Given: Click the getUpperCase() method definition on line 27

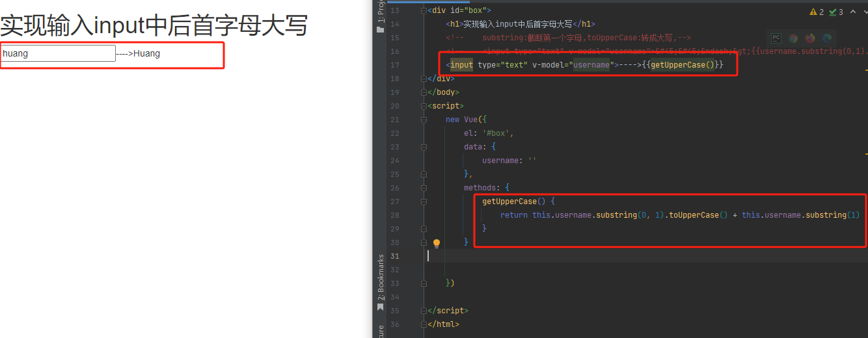Looking at the screenshot, I should (519, 201).
